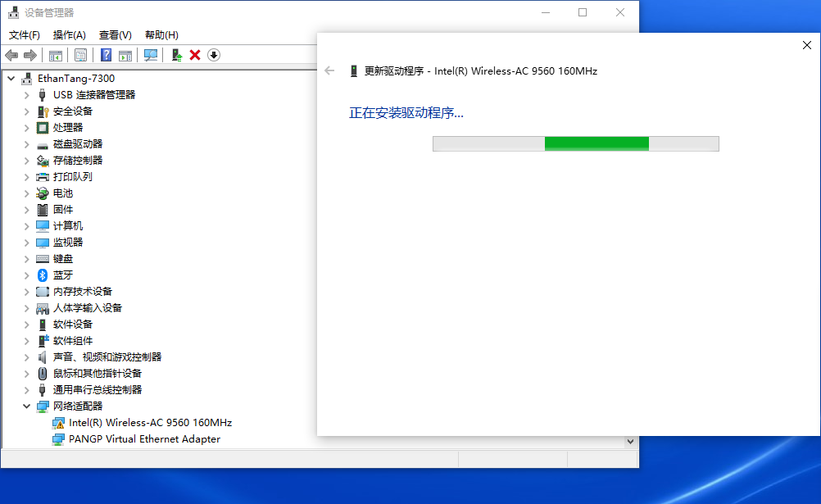Click Scan for hardware changes monitor icon
The image size is (821, 504).
pyautogui.click(x=151, y=55)
